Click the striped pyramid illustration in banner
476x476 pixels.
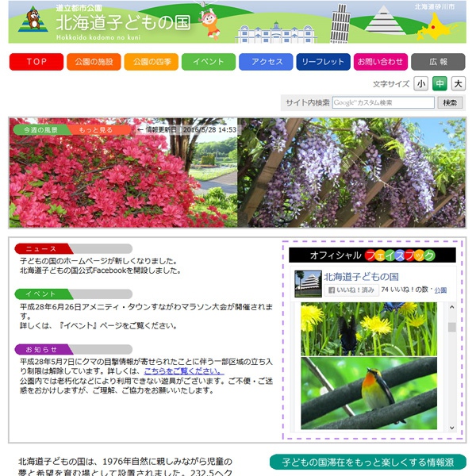click(x=384, y=20)
